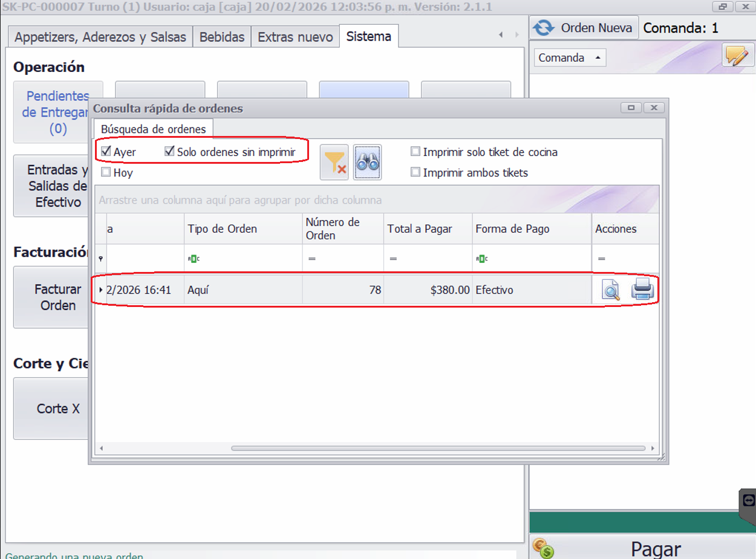This screenshot has width=756, height=559.
Task: Enable the Hoy checkbox
Action: [106, 172]
